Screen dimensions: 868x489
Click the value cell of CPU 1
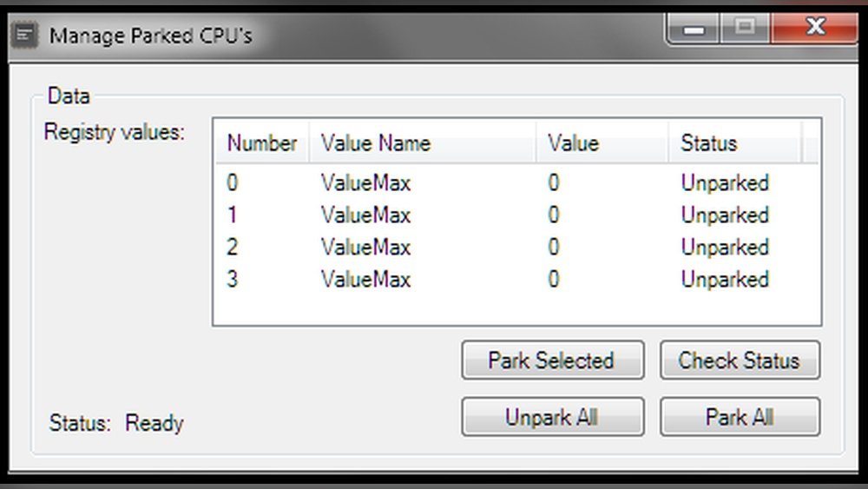554,215
